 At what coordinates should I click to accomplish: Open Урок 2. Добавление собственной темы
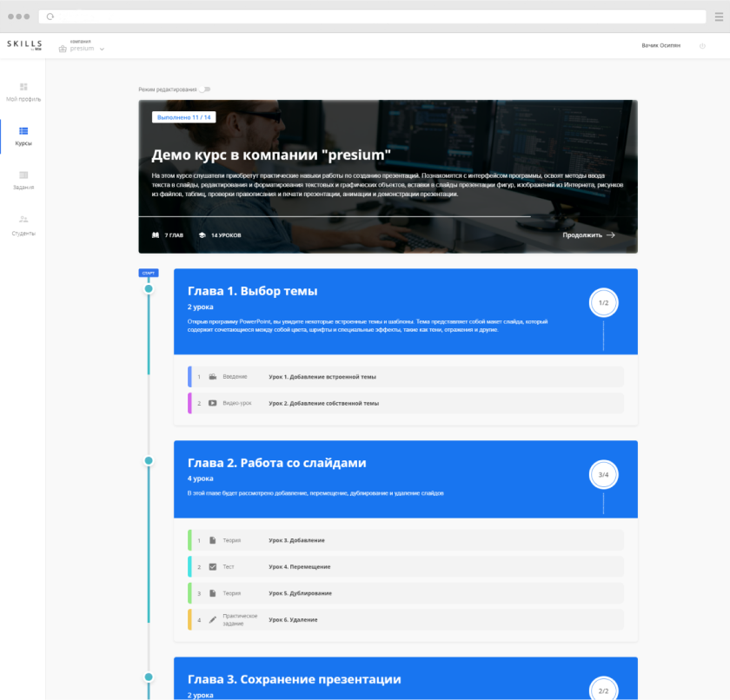tap(406, 403)
